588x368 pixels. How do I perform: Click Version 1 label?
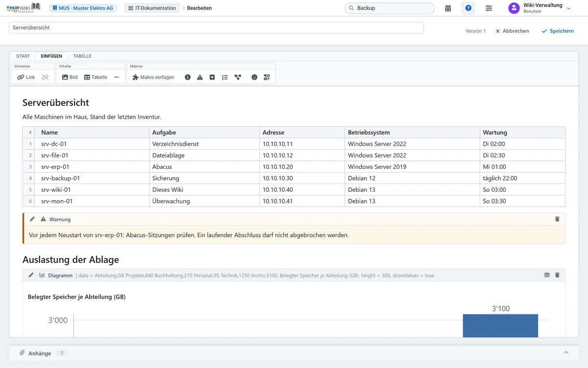pos(475,31)
